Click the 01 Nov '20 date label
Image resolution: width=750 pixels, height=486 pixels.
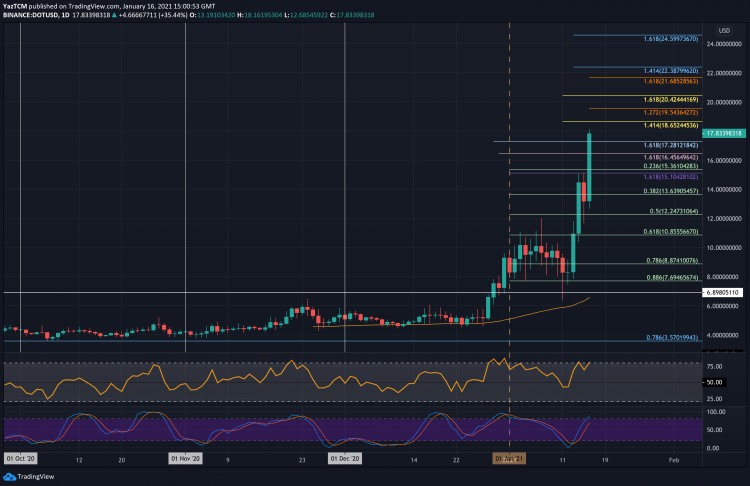[x=186, y=461]
